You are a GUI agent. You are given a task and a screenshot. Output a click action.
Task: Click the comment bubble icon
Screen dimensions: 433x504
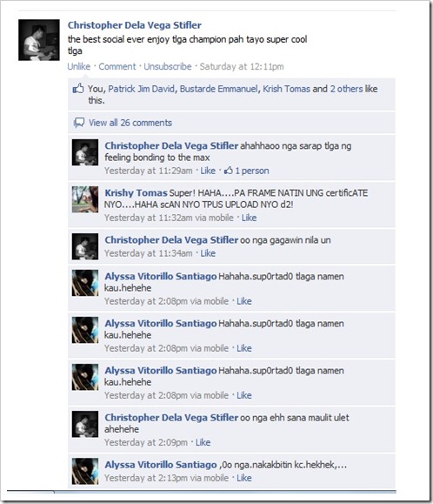click(x=79, y=123)
